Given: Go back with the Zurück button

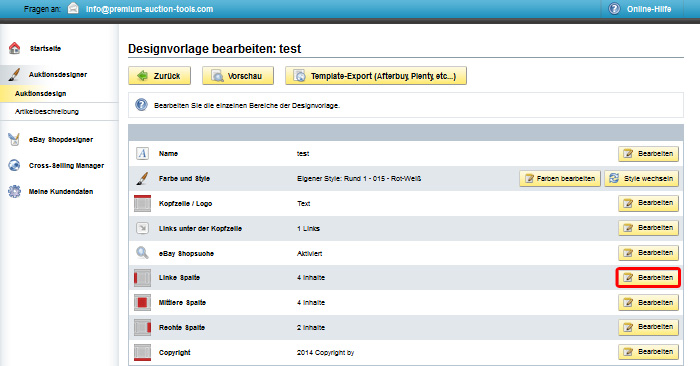Looking at the screenshot, I should pyautogui.click(x=159, y=76).
